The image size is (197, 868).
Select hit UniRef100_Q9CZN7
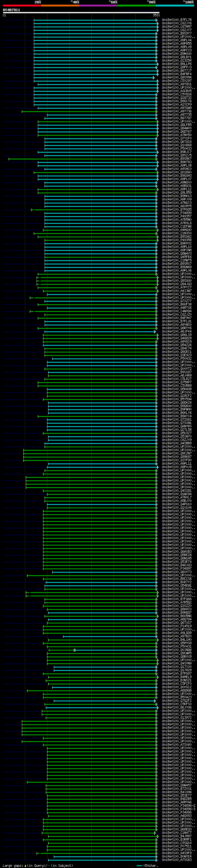click(176, 453)
